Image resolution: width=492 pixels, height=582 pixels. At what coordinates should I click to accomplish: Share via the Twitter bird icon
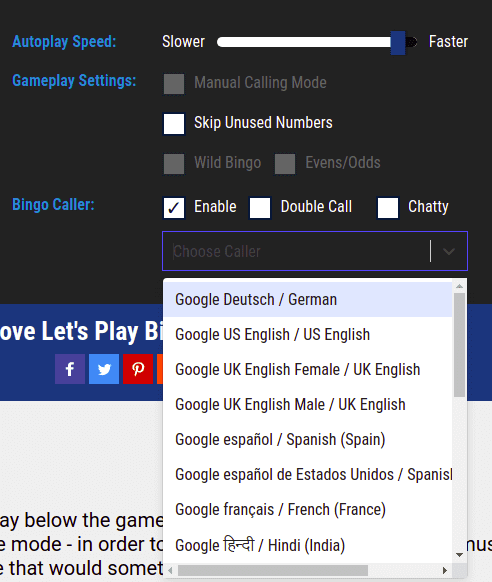[x=104, y=369]
